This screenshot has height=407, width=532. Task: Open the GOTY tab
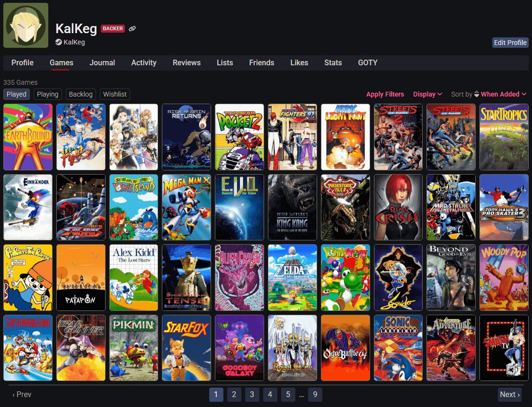click(x=368, y=62)
